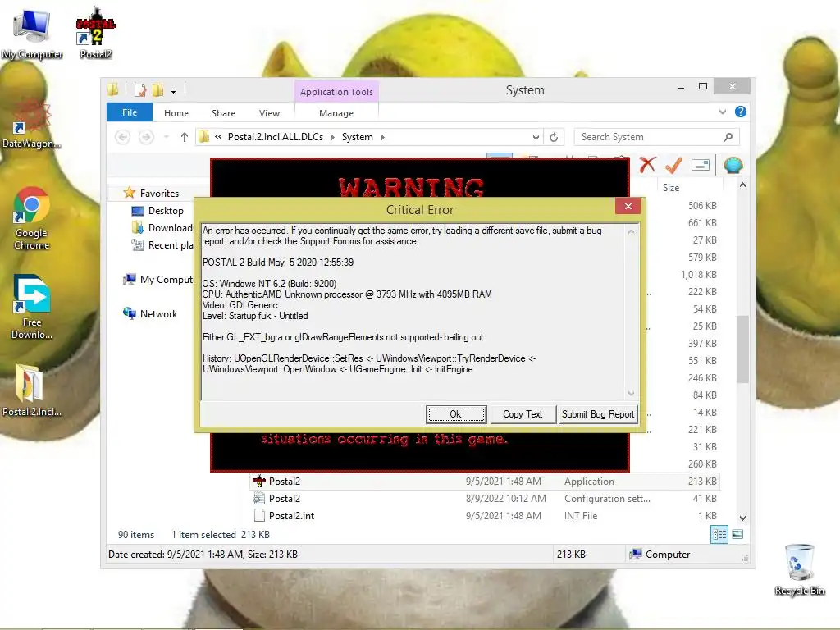Select My Computer in the navigation pane
Viewport: 840px width, 630px height.
(158, 279)
